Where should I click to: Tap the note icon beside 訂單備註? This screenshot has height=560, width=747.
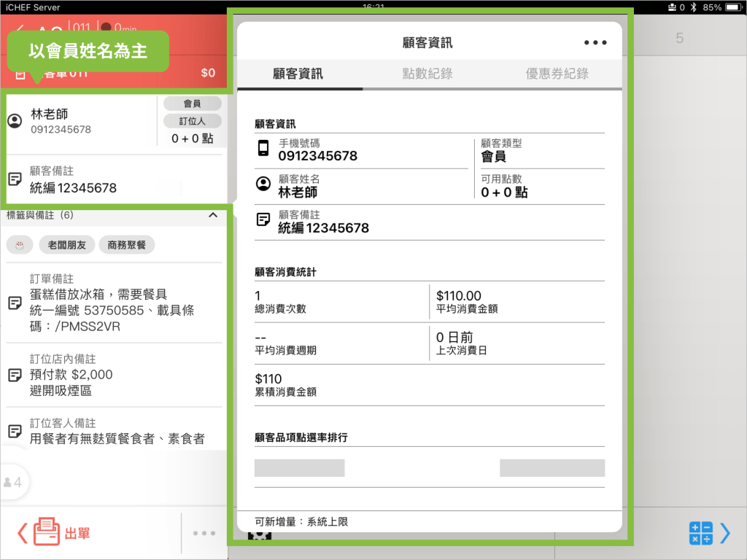[15, 303]
